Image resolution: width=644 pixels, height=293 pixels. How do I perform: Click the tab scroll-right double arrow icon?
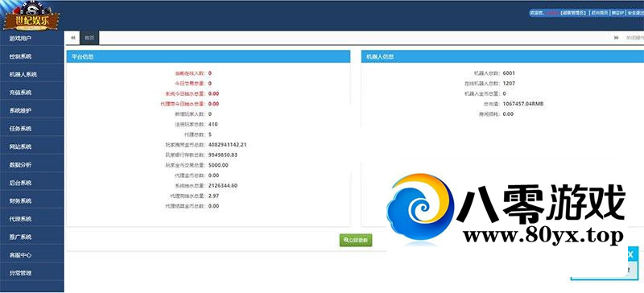point(616,38)
